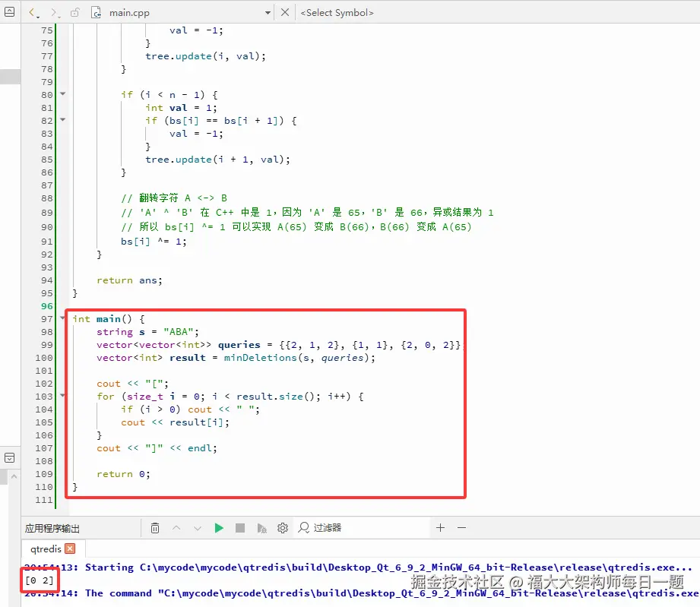
Task: Go forward in navigation history
Action: tap(55, 12)
